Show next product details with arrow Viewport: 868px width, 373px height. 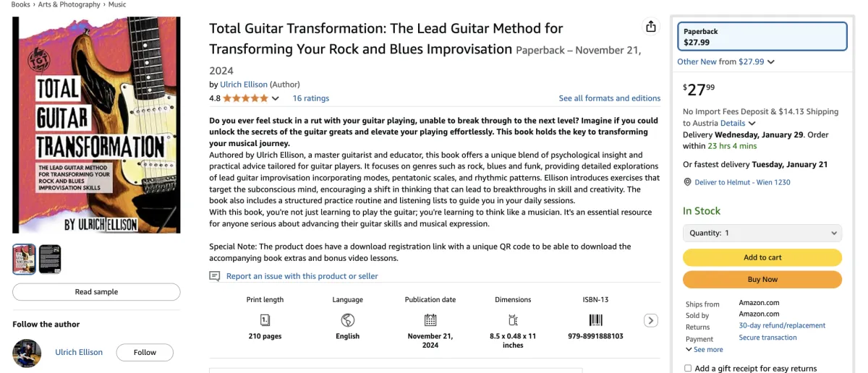click(650, 320)
